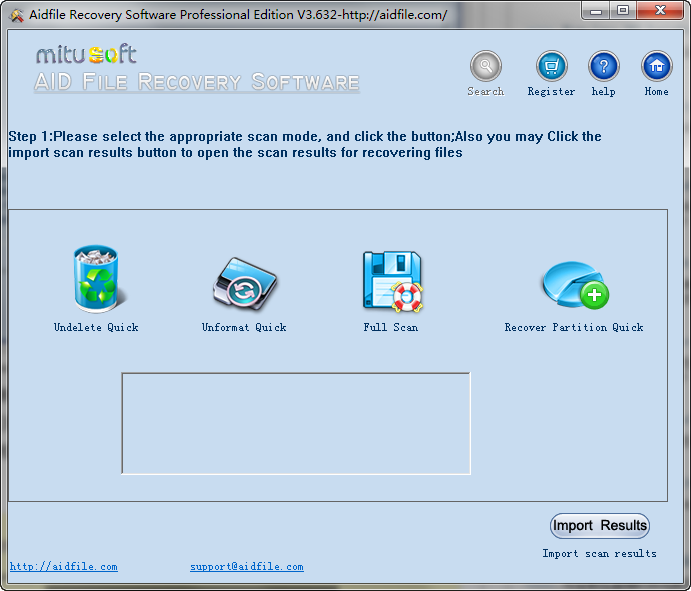691x591 pixels.
Task: Click the help question mark icon
Action: 604,66
